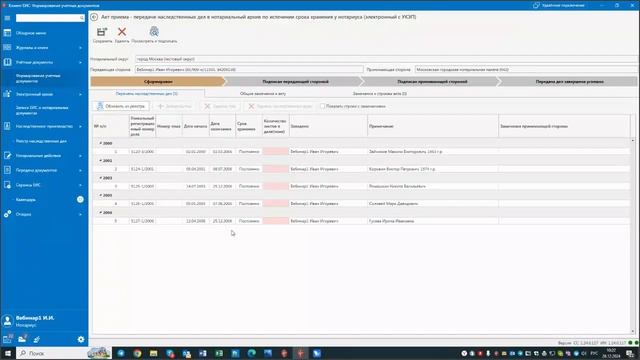Switch to Перечень наследственных дел tab
640x360 pixels.
(x=147, y=93)
